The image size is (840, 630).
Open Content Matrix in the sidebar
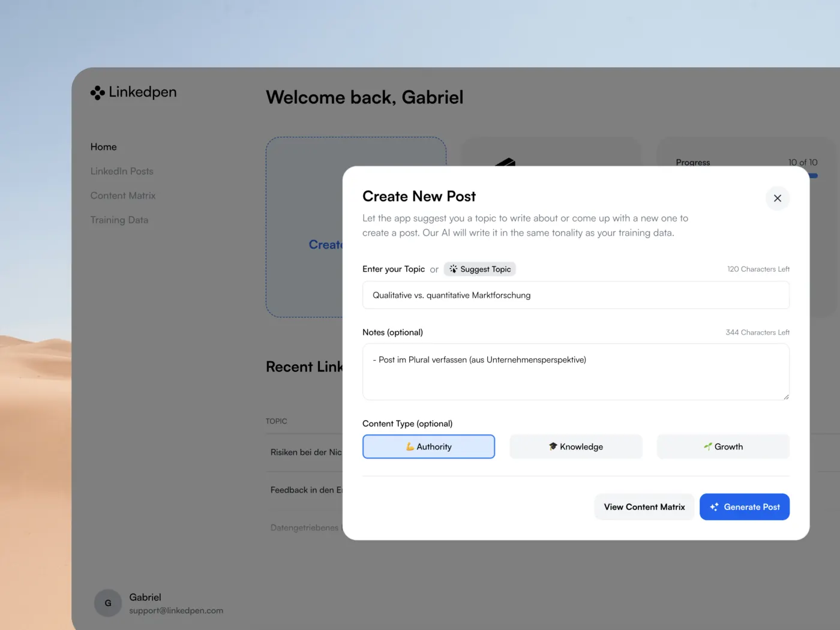click(123, 196)
